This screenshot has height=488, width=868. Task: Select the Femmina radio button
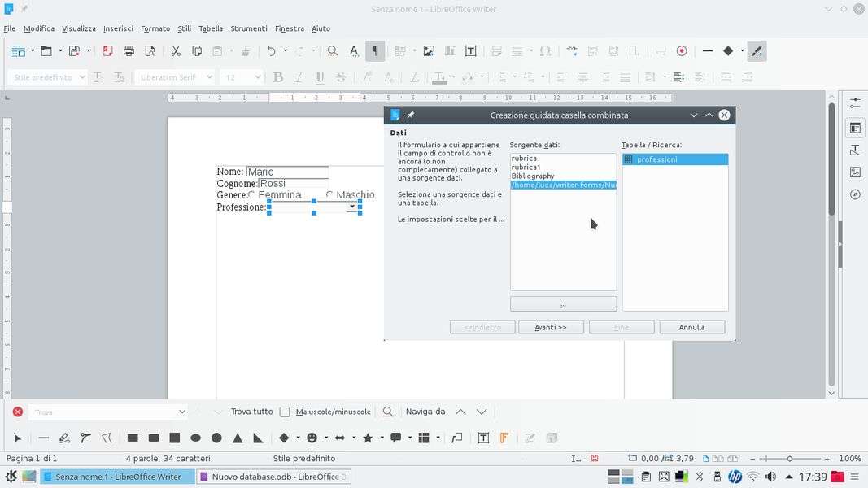coord(251,195)
